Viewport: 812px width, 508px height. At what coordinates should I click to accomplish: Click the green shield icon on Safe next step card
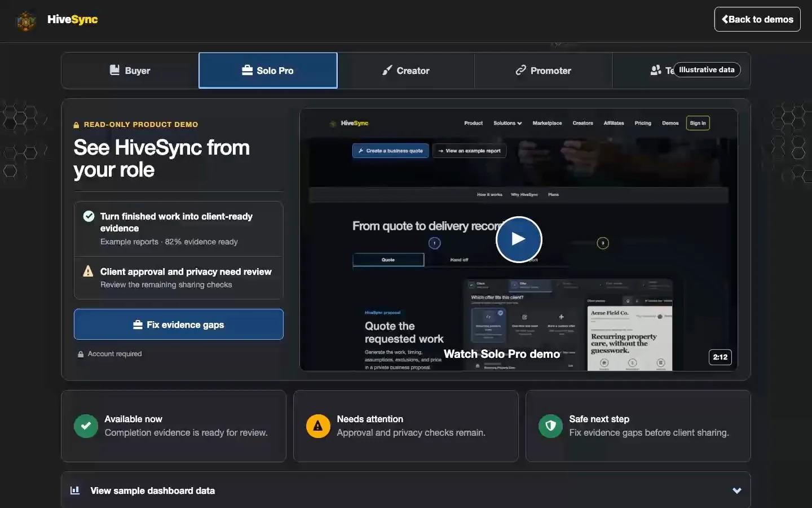pyautogui.click(x=550, y=426)
